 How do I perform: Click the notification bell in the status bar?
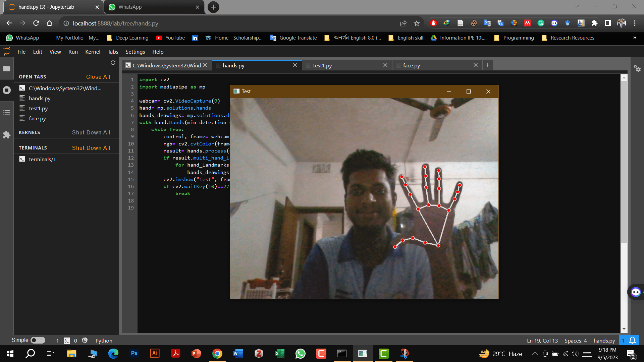point(632,341)
